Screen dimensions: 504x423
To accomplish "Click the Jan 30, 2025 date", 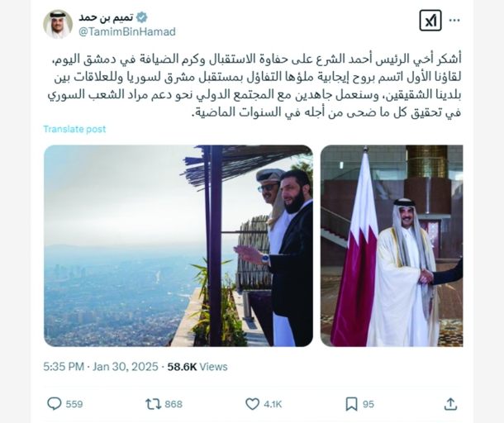I will pos(126,367).
